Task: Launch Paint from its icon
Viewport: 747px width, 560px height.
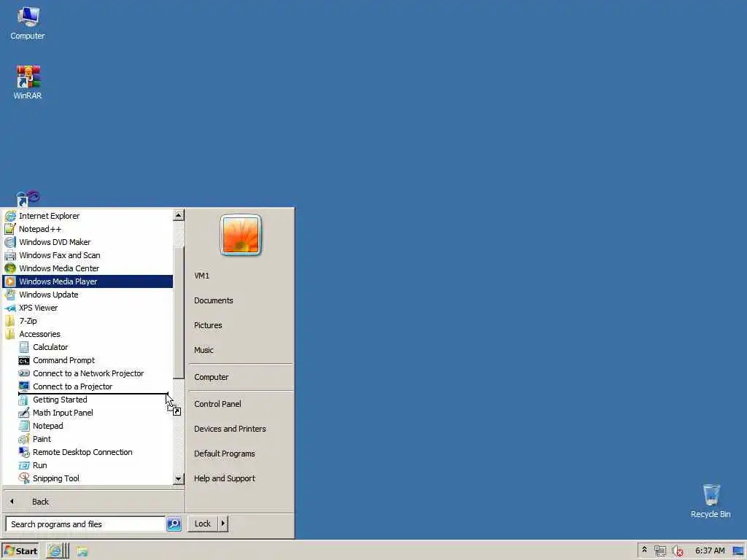Action: (x=24, y=439)
